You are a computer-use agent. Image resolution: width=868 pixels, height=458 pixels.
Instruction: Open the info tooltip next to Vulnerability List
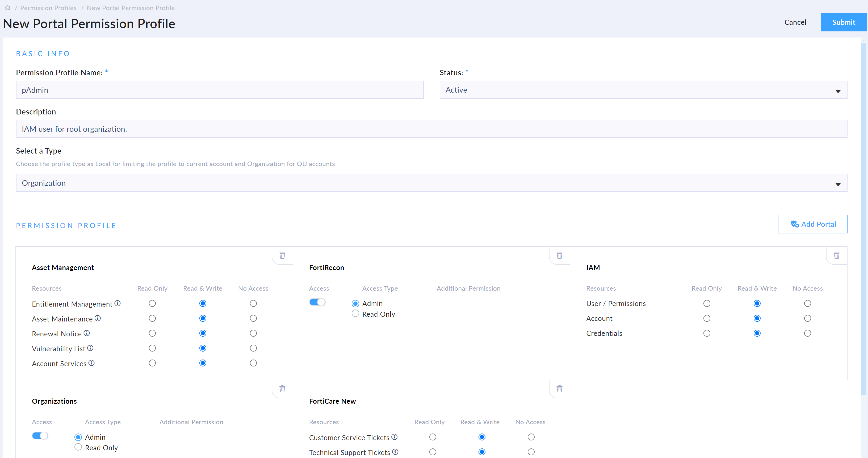coord(90,348)
